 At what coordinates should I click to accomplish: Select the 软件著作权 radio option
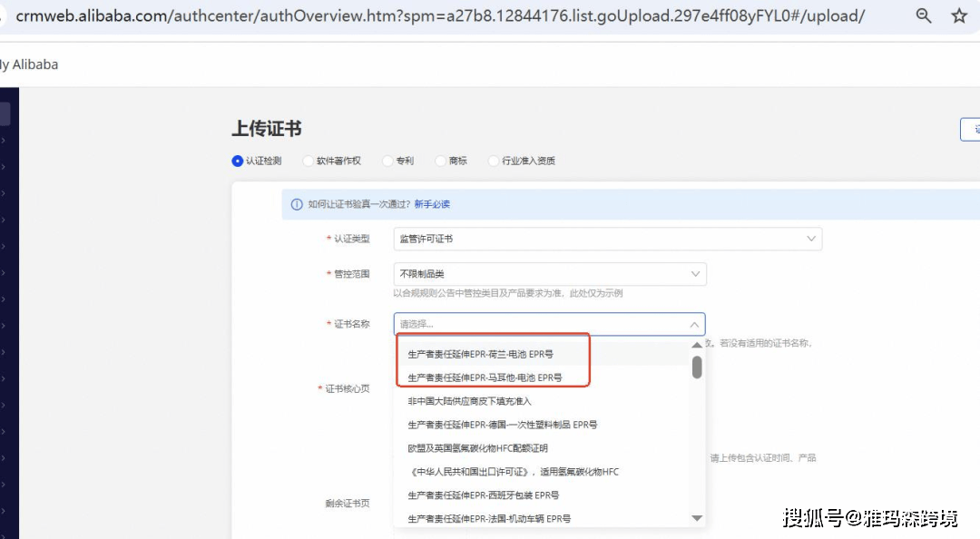(308, 161)
